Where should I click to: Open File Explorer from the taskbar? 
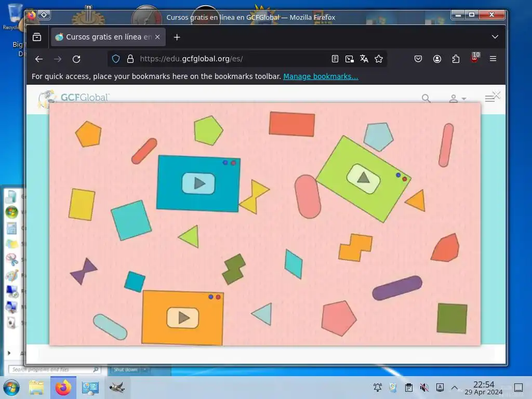36,388
